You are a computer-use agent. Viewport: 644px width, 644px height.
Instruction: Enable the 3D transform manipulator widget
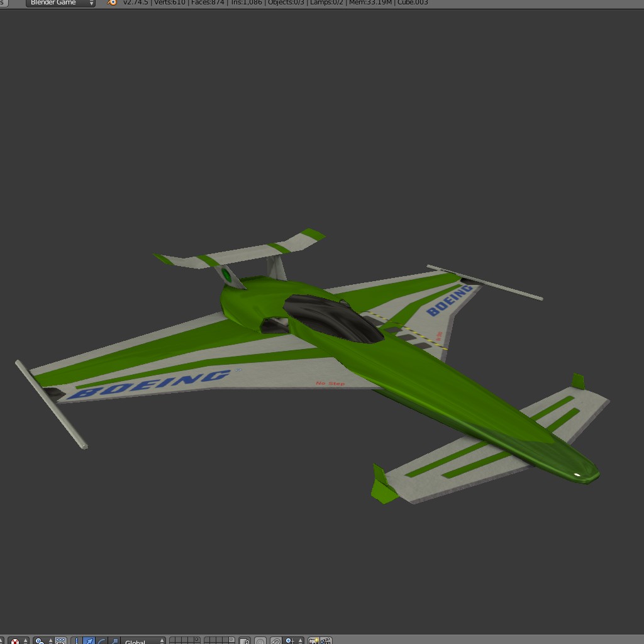(x=77, y=640)
